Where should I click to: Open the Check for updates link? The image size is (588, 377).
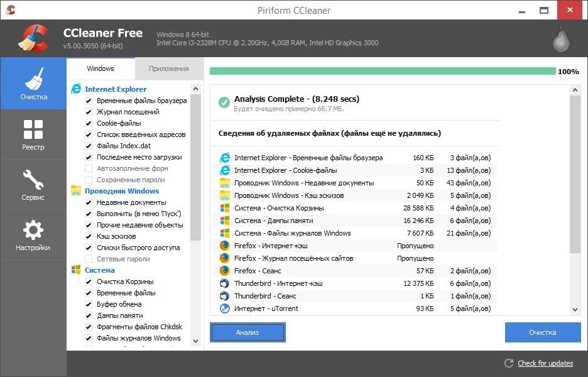pyautogui.click(x=545, y=363)
